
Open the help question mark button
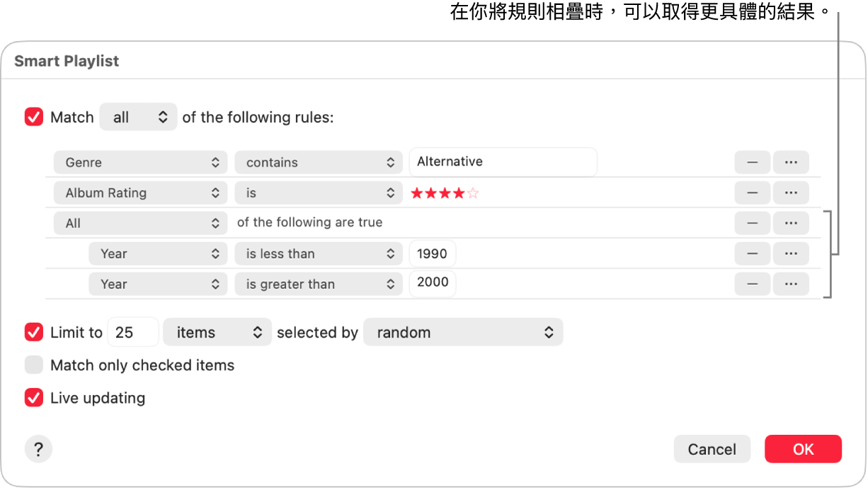click(x=38, y=449)
